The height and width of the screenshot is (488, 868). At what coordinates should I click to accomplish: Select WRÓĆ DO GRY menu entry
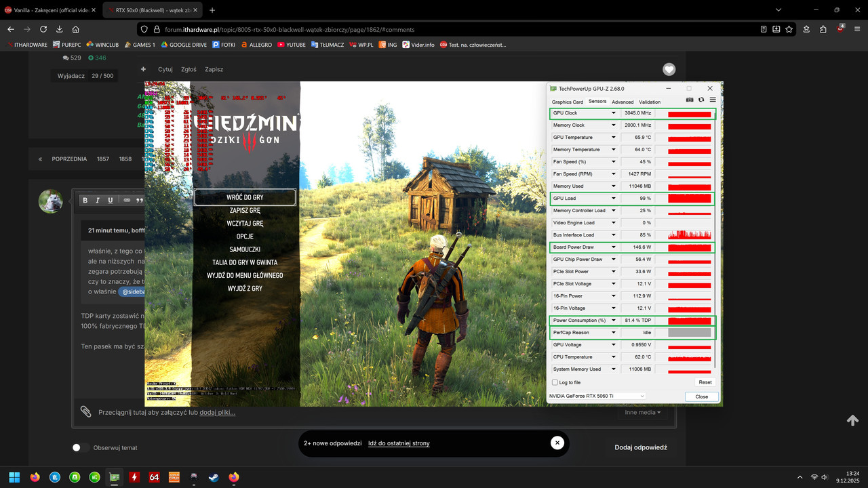pyautogui.click(x=245, y=197)
